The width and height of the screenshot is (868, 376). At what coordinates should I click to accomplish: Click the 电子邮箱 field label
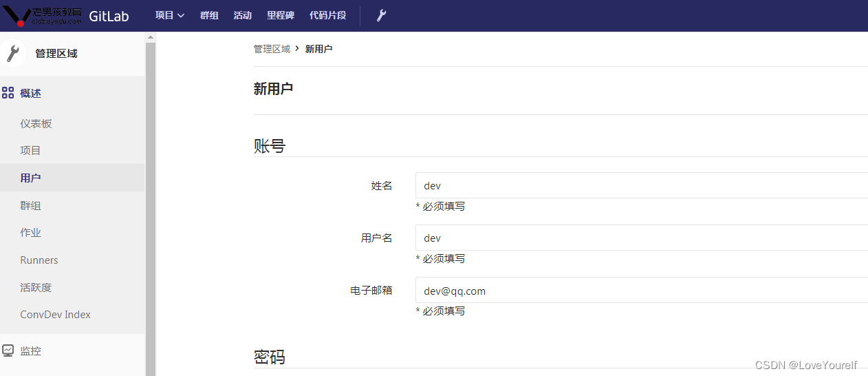pos(371,290)
